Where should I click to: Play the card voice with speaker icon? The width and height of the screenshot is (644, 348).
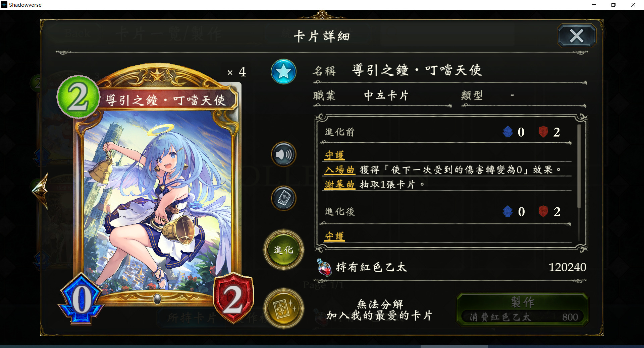283,154
